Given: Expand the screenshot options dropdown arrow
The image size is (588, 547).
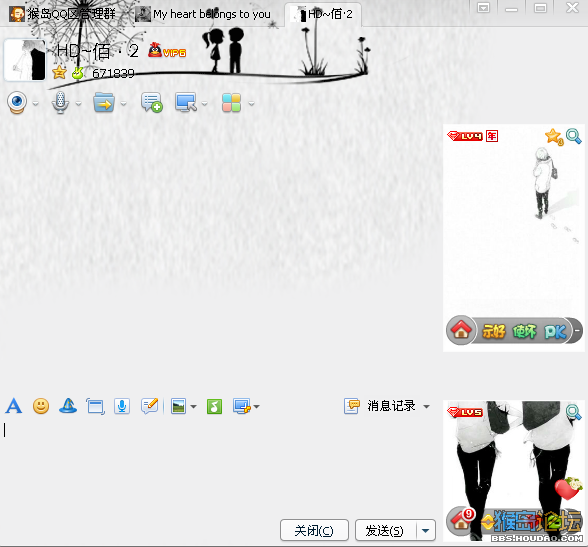Looking at the screenshot, I should tap(256, 406).
